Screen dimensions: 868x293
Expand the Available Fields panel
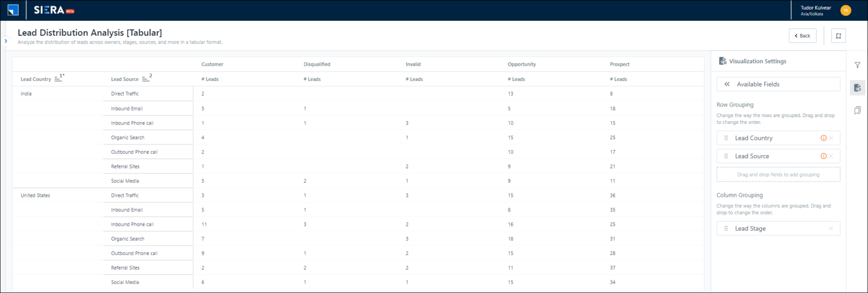(778, 84)
